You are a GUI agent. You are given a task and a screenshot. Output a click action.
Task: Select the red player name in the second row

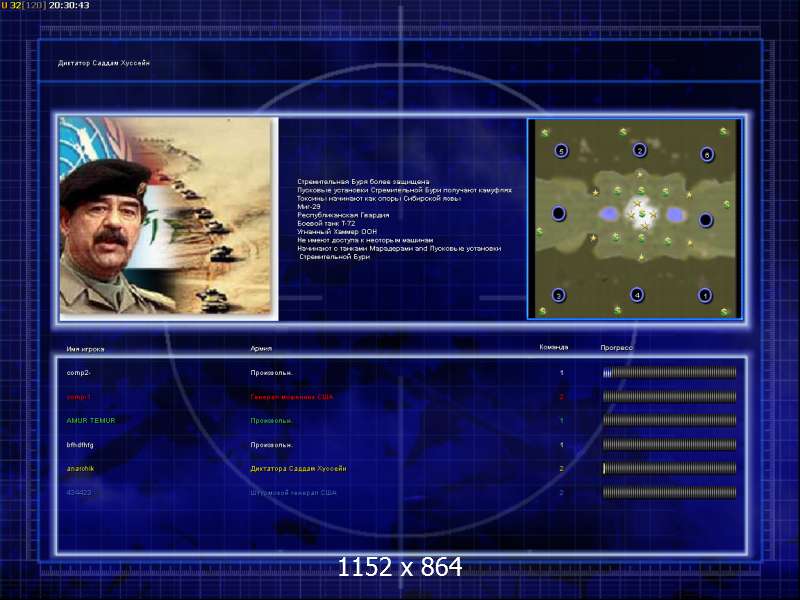pyautogui.click(x=78, y=397)
